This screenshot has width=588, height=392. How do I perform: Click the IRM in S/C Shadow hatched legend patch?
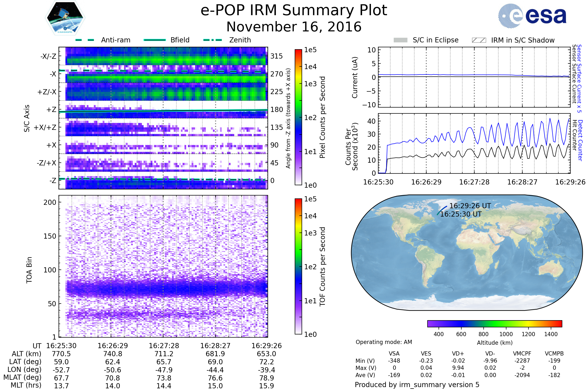click(x=479, y=40)
